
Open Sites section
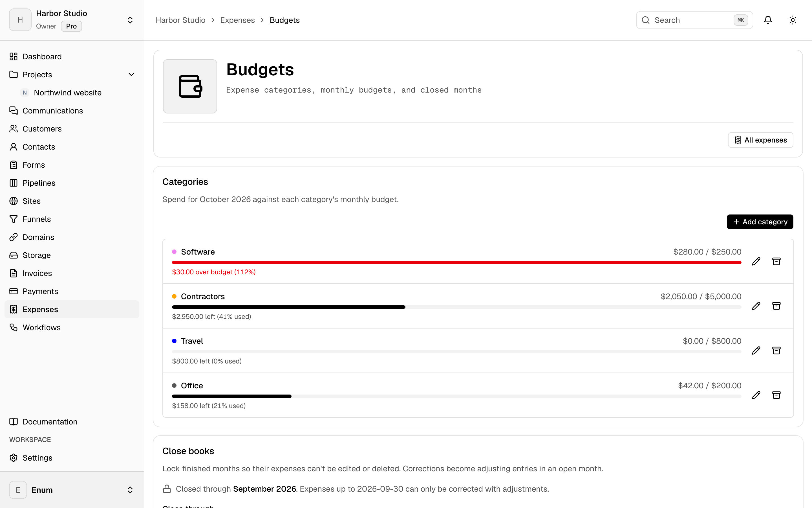point(72,201)
